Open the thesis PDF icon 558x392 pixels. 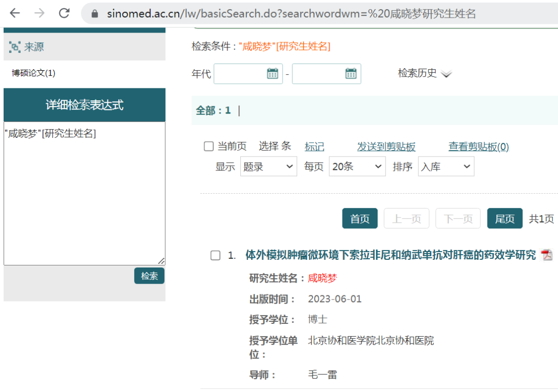coord(547,255)
